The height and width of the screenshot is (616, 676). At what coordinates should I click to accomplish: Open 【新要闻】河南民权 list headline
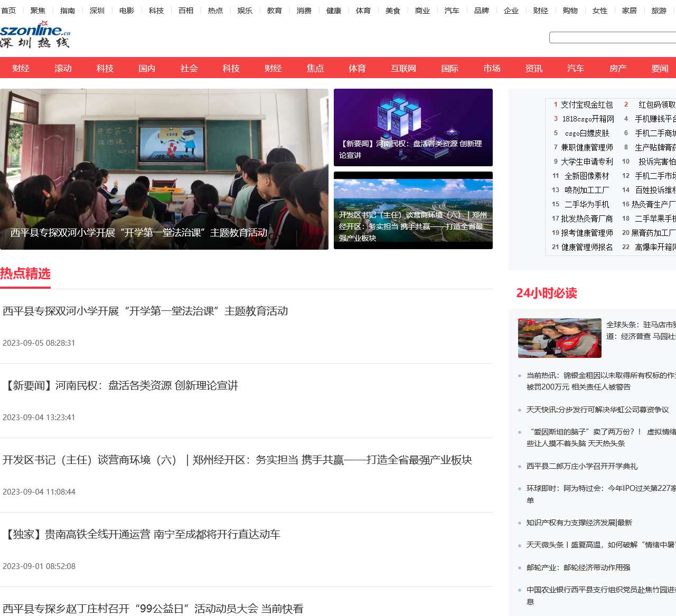(120, 385)
